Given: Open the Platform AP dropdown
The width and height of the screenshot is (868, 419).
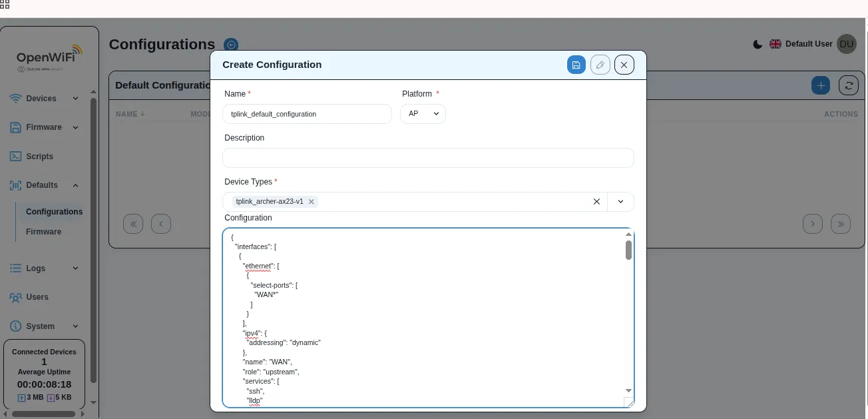Looking at the screenshot, I should coord(423,114).
